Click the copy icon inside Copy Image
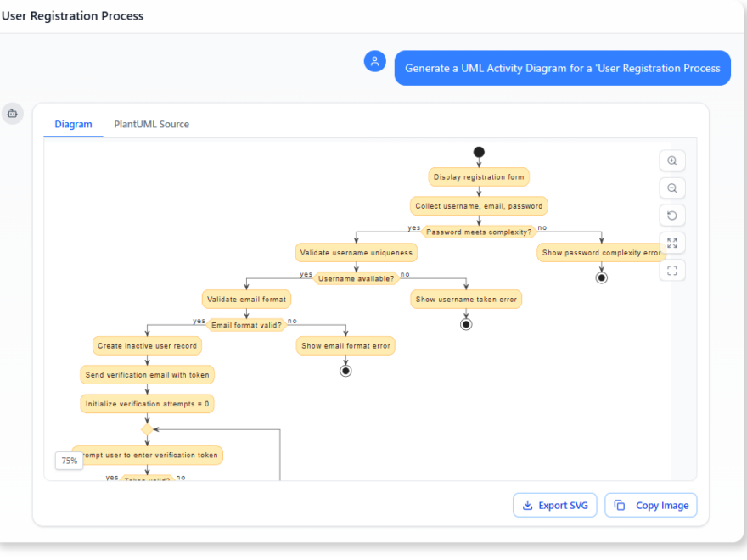 tap(619, 505)
